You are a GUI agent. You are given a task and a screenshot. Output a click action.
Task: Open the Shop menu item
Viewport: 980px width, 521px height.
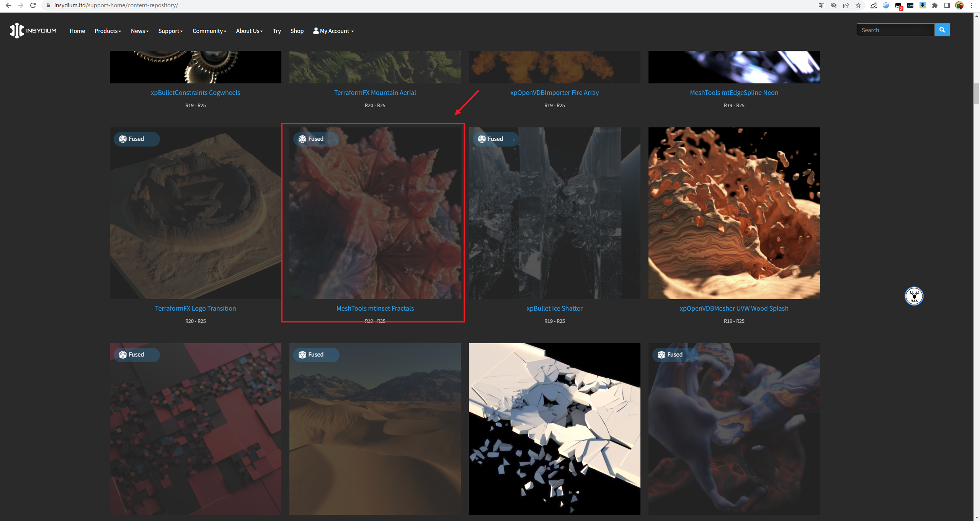coord(297,31)
